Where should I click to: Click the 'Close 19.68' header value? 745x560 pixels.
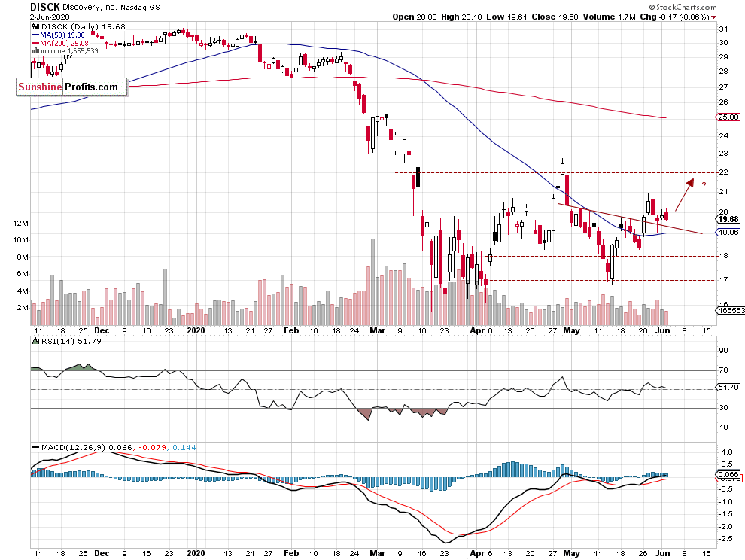pos(555,17)
